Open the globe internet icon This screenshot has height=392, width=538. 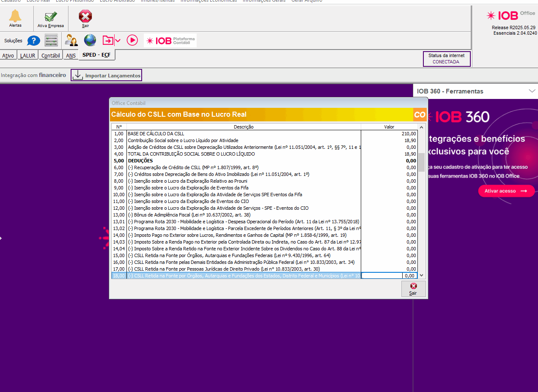(x=90, y=41)
